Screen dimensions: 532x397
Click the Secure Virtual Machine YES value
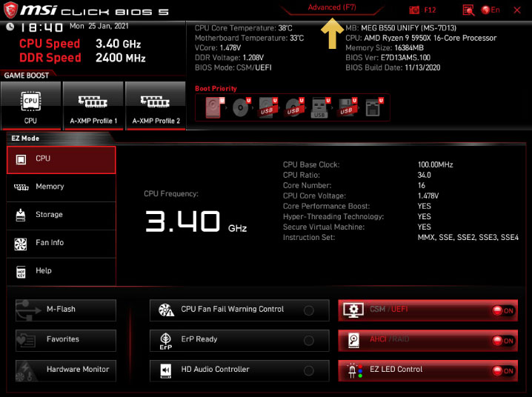click(x=424, y=227)
